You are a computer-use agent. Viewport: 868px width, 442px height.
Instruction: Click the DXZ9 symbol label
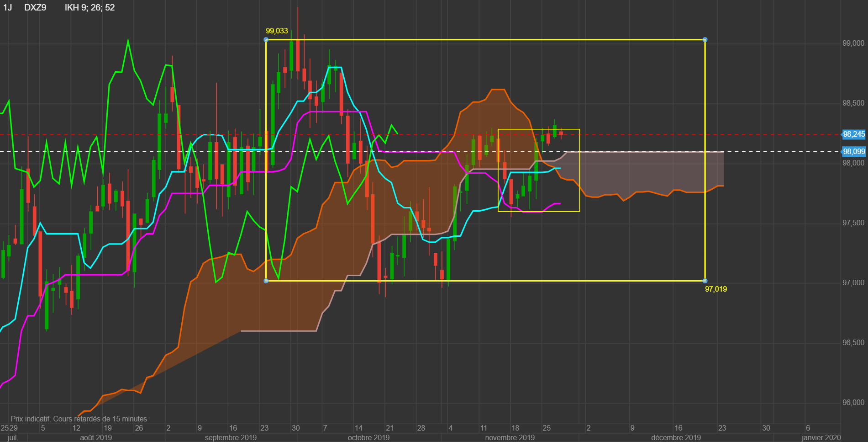35,7
